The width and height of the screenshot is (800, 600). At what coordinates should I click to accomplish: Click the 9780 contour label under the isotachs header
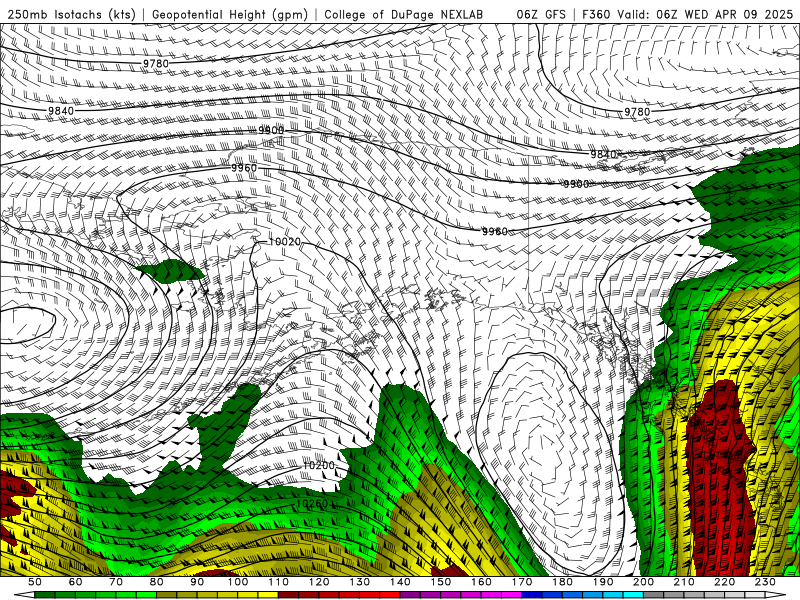[156, 63]
